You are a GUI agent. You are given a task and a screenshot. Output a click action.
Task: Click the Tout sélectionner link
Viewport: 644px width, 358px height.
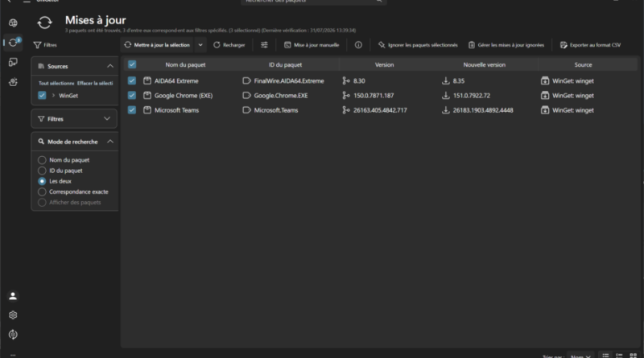(x=56, y=83)
